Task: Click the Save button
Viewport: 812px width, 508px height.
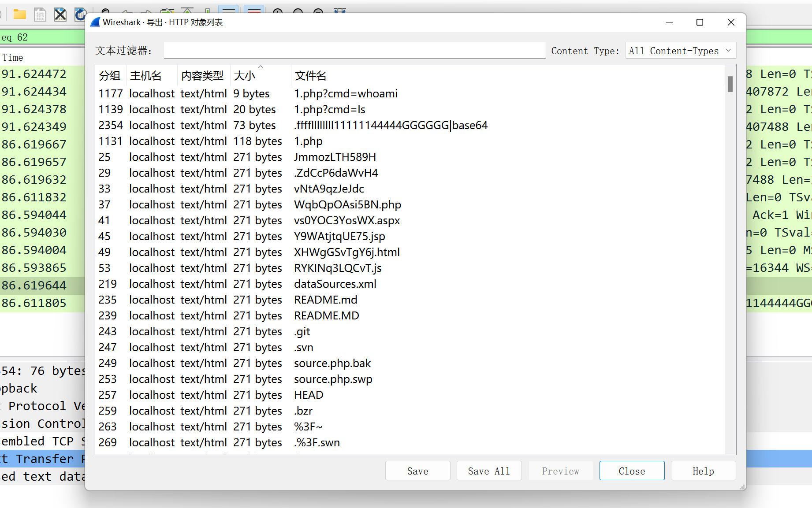Action: click(x=418, y=471)
